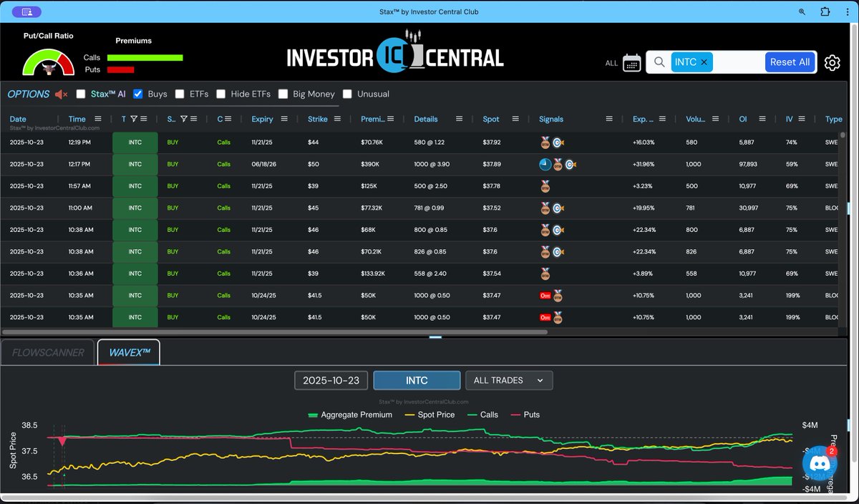Sort by the Type column header
Image resolution: width=859 pixels, height=504 pixels.
pyautogui.click(x=834, y=119)
